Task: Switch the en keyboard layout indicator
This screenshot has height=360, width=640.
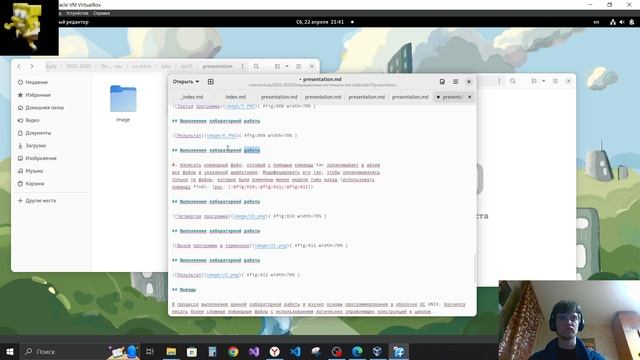Action: pos(596,22)
